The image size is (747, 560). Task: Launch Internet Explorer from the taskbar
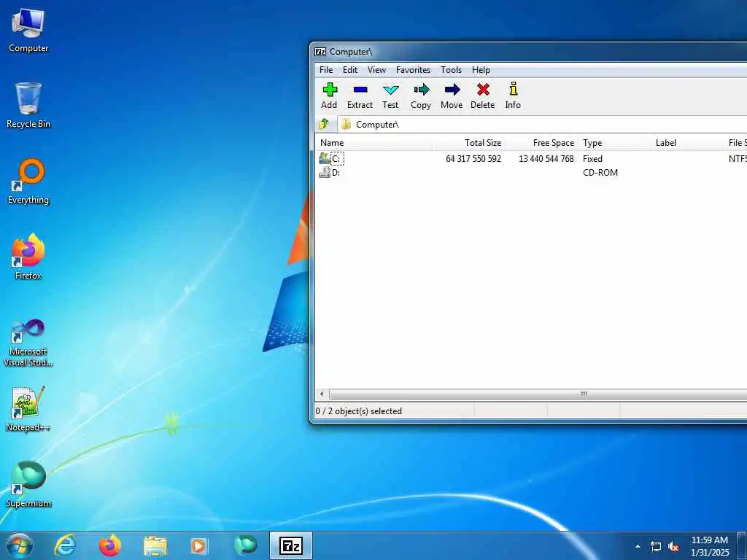(x=65, y=545)
